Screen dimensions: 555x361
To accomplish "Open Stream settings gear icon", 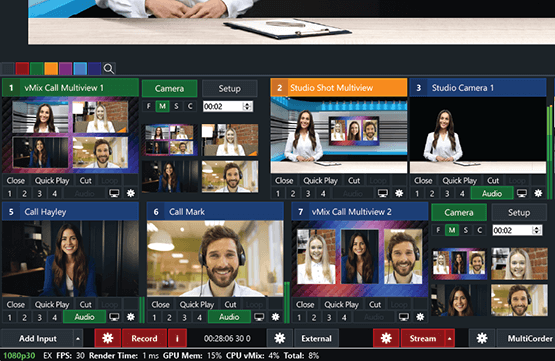I will coord(386,338).
